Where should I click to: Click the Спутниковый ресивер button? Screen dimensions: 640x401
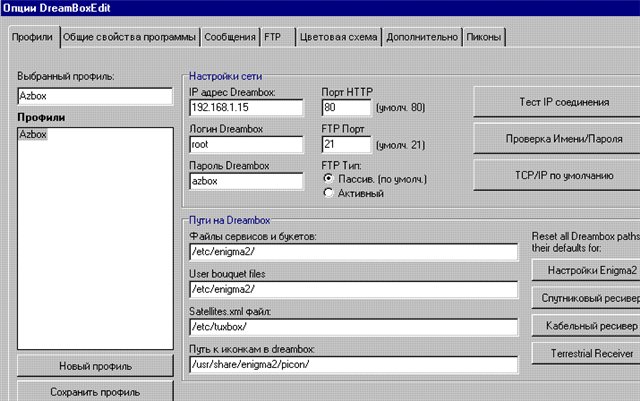(x=586, y=298)
